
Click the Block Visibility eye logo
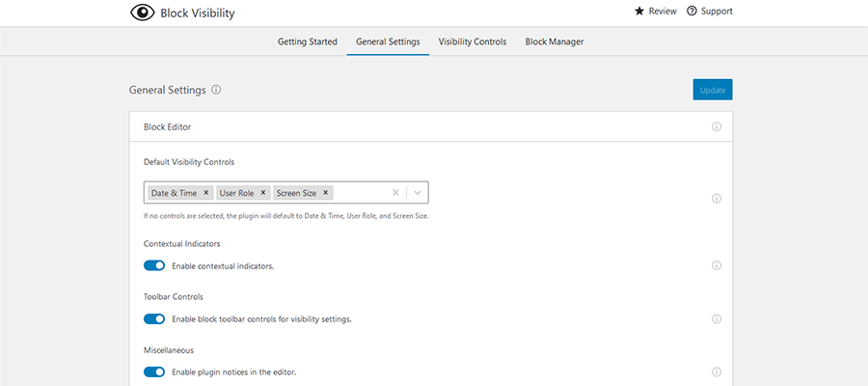click(142, 13)
